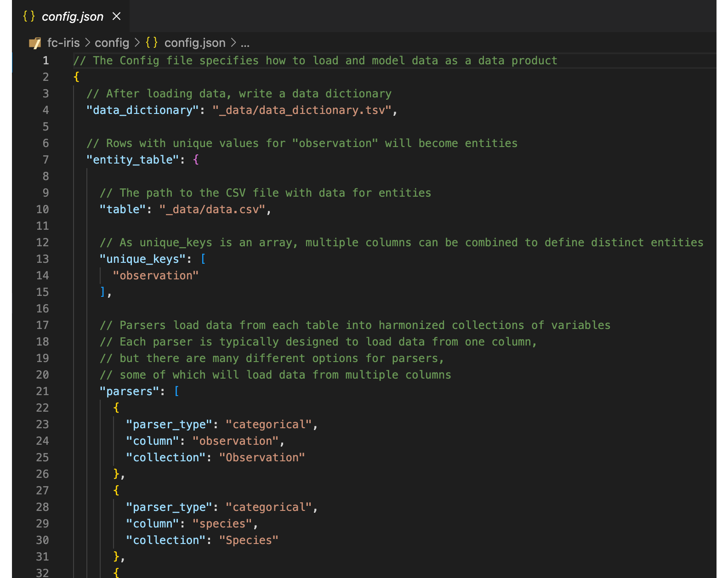Image resolution: width=728 pixels, height=578 pixels.
Task: Click opening bracket after "unique_keys"
Action: pyautogui.click(x=203, y=259)
